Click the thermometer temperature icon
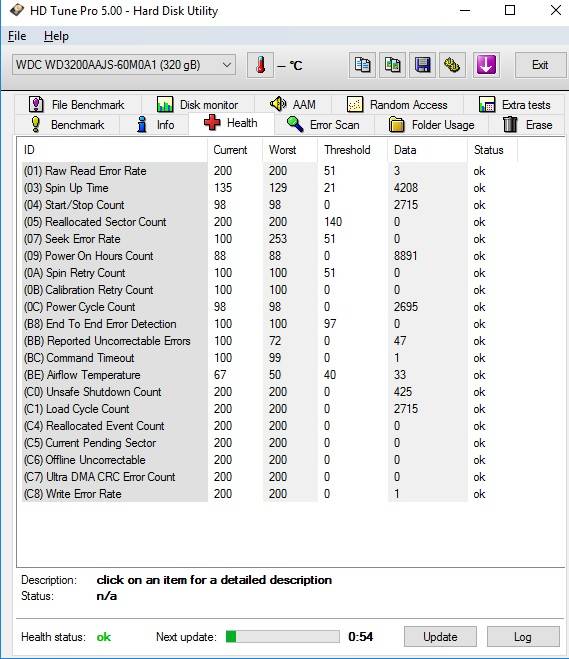This screenshot has height=659, width=569. coord(261,65)
